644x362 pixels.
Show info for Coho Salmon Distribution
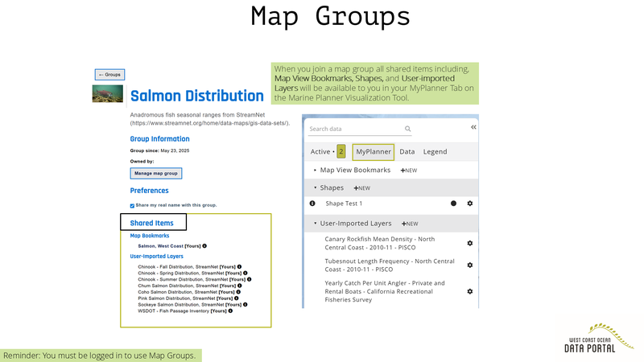tap(238, 292)
